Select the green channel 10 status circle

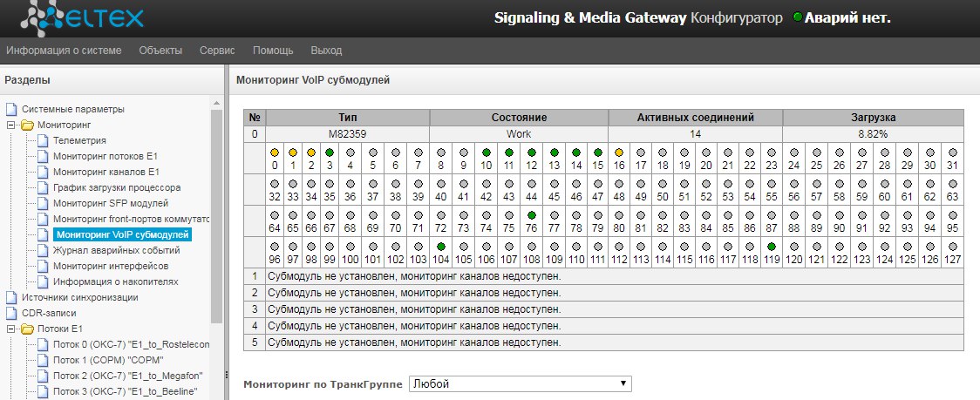point(486,153)
